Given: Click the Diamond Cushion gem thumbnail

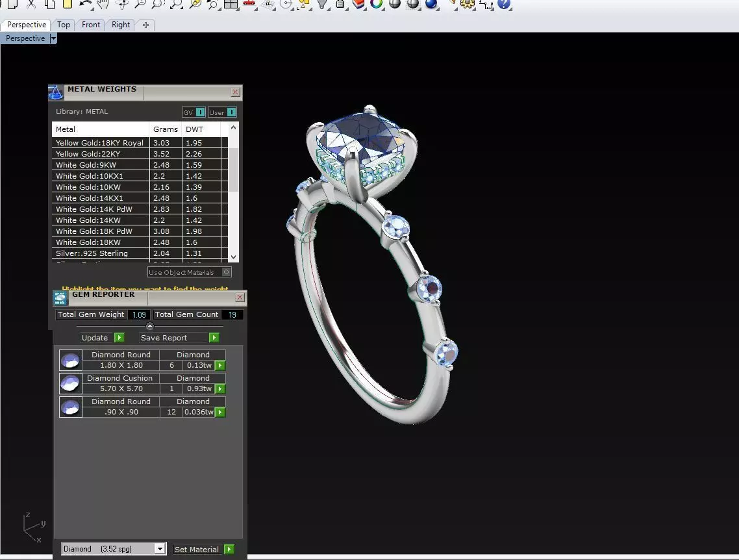Looking at the screenshot, I should (71, 384).
